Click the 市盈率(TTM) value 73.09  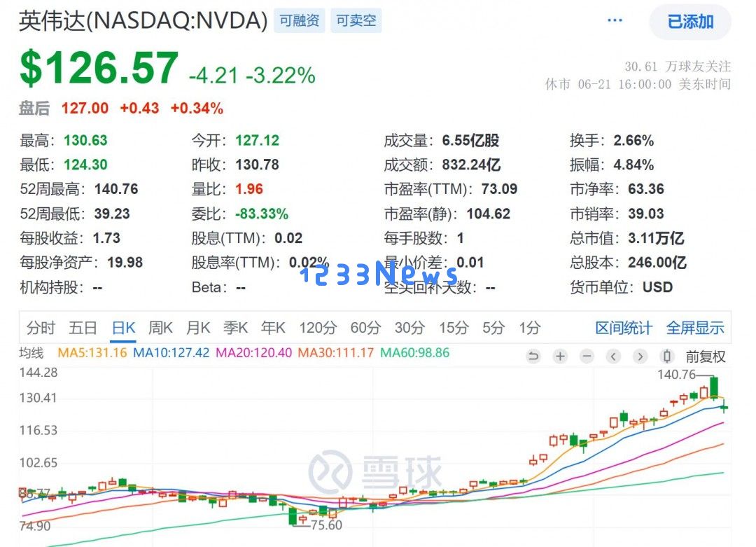click(499, 189)
